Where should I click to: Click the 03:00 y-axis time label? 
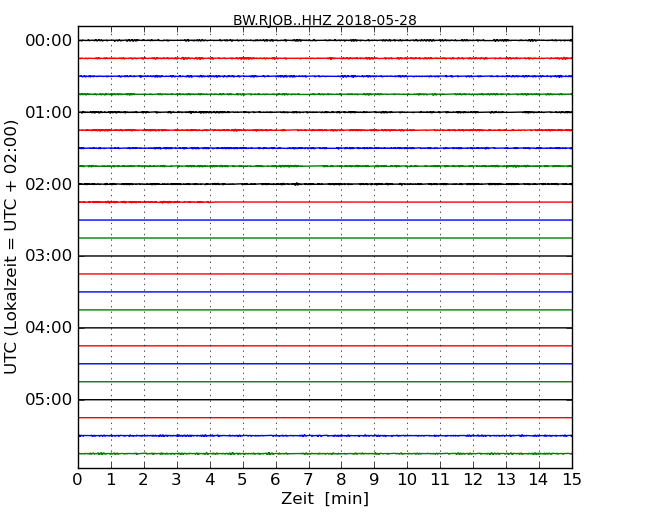(x=49, y=256)
